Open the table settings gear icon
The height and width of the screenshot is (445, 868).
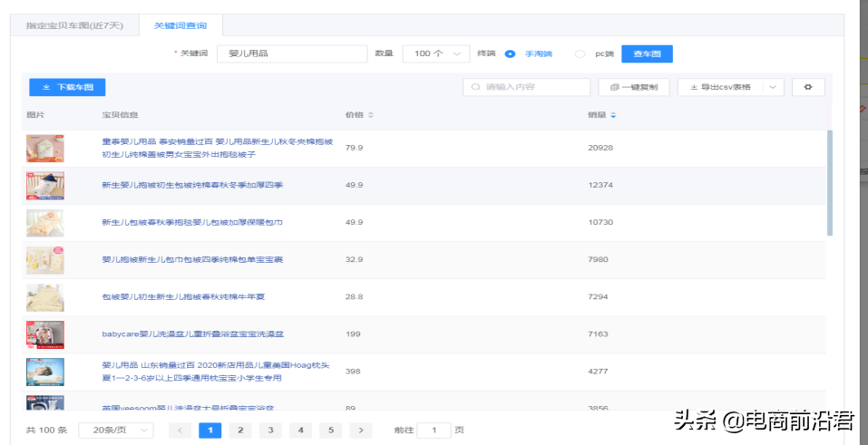(x=807, y=87)
